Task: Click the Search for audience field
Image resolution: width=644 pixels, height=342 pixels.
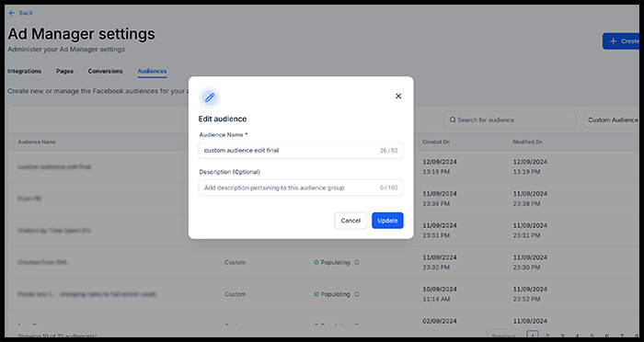Action: (510, 120)
